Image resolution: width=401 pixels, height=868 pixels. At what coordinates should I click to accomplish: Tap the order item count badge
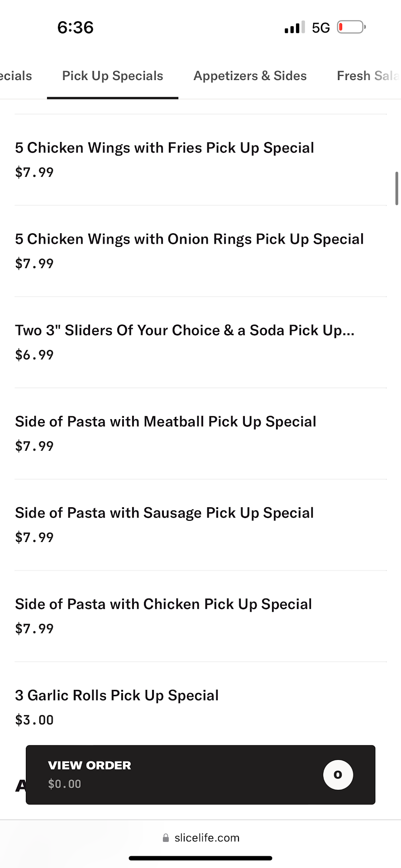pyautogui.click(x=338, y=775)
